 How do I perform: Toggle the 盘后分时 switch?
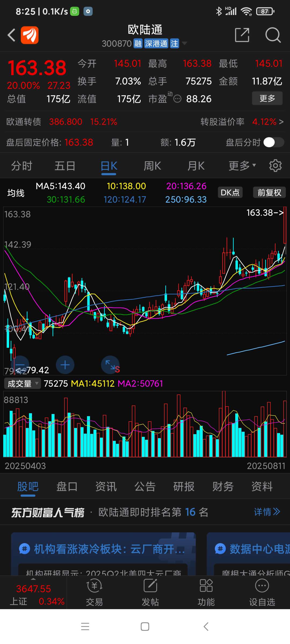[273, 142]
